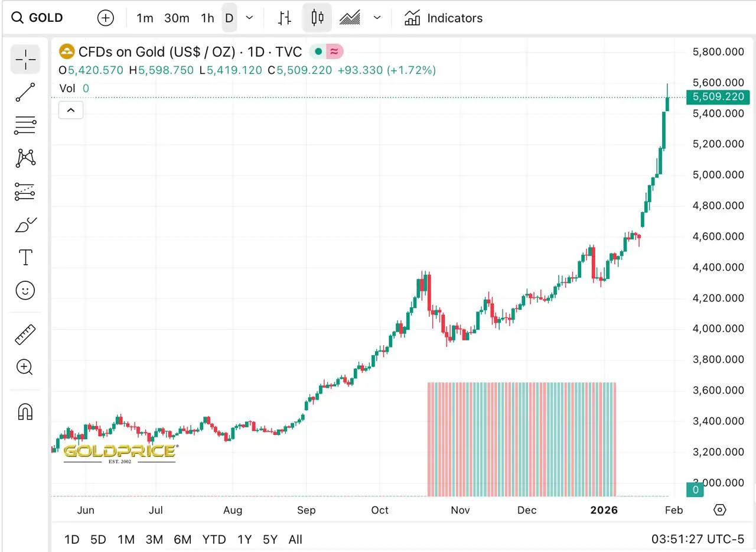Select the text annotation tool
Screen dimensions: 756x552
[x=25, y=258]
